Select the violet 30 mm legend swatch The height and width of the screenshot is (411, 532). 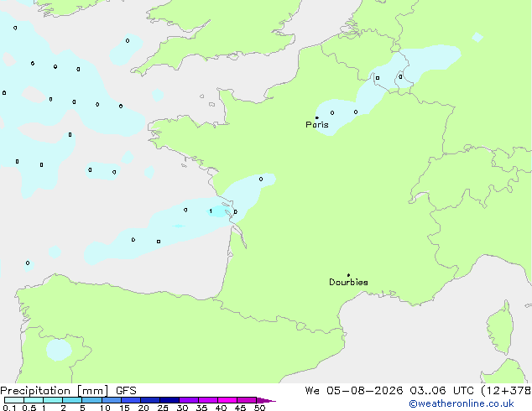point(189,400)
